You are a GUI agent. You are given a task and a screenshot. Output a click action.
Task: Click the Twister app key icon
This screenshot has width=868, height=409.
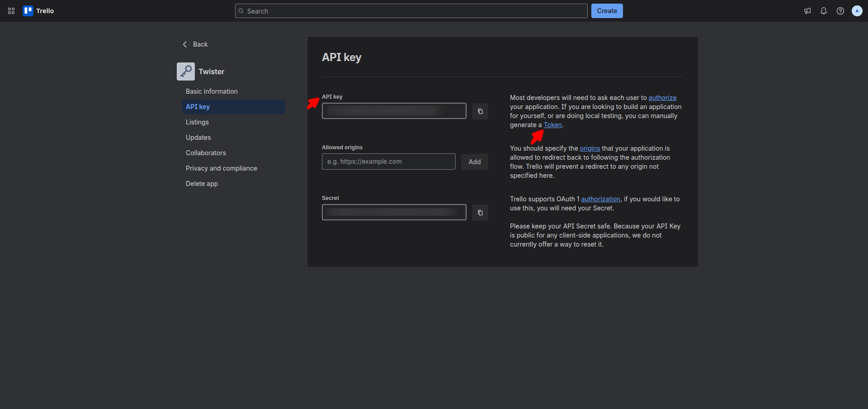pos(186,71)
